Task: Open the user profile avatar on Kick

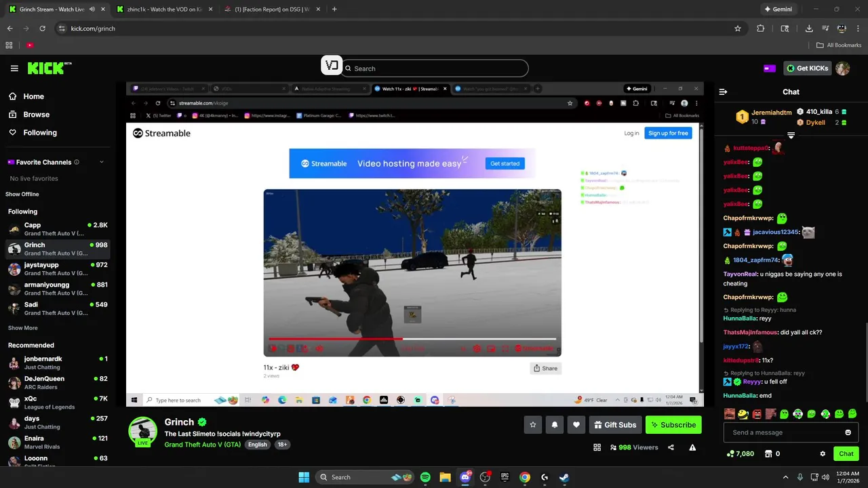Action: [x=842, y=68]
